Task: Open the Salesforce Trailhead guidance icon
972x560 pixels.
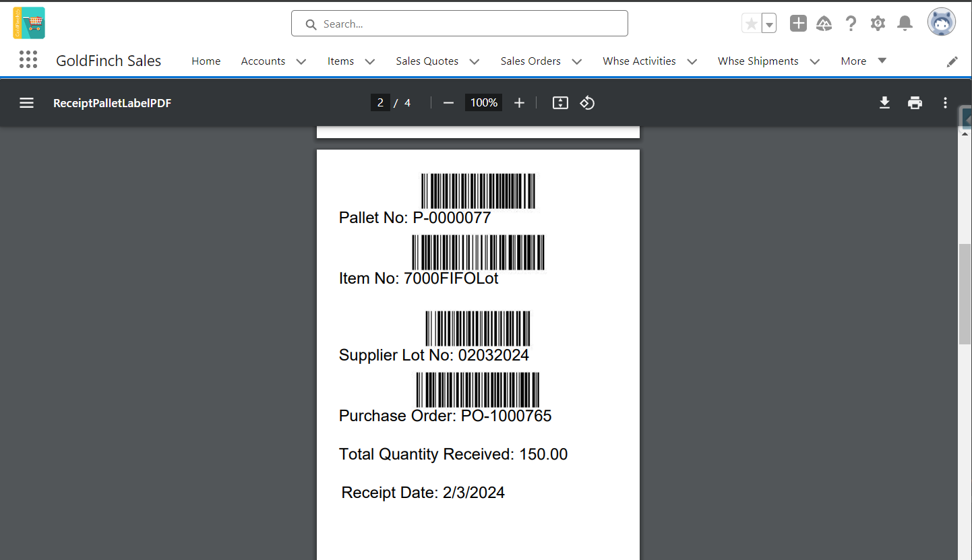Action: (x=824, y=24)
